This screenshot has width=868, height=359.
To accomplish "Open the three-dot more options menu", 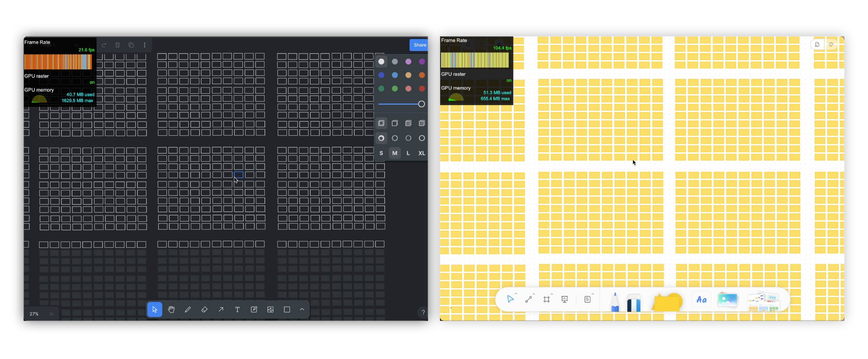I will [145, 45].
